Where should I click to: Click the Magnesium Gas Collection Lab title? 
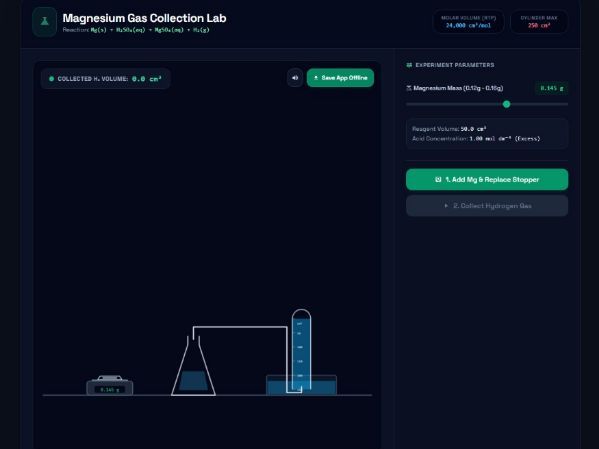[x=144, y=18]
